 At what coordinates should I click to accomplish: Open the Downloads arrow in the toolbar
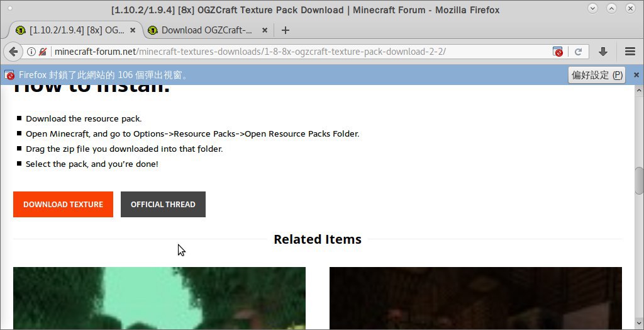click(x=603, y=52)
